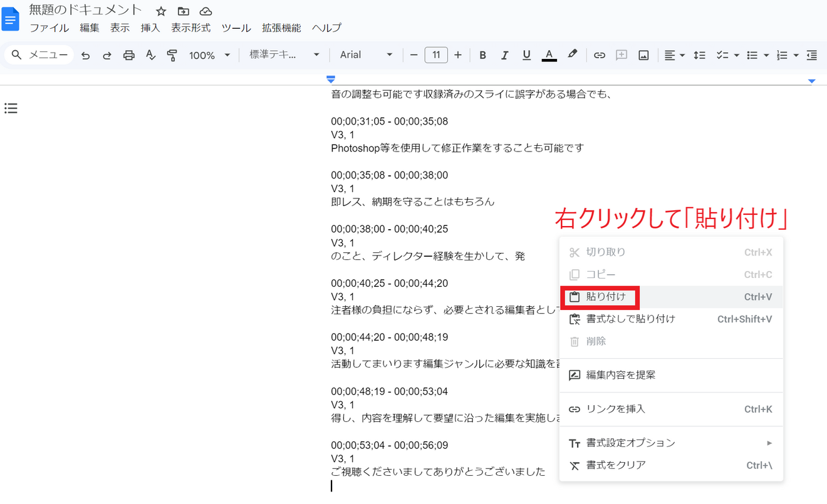The width and height of the screenshot is (827, 504).
Task: Click the undo arrow in the toolbar
Action: pyautogui.click(x=86, y=55)
